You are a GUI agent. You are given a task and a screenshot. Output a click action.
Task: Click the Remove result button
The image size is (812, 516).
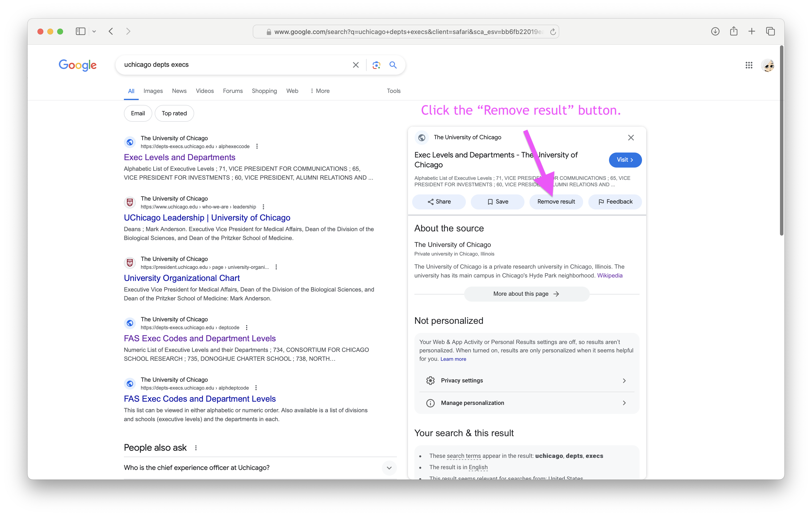(556, 202)
